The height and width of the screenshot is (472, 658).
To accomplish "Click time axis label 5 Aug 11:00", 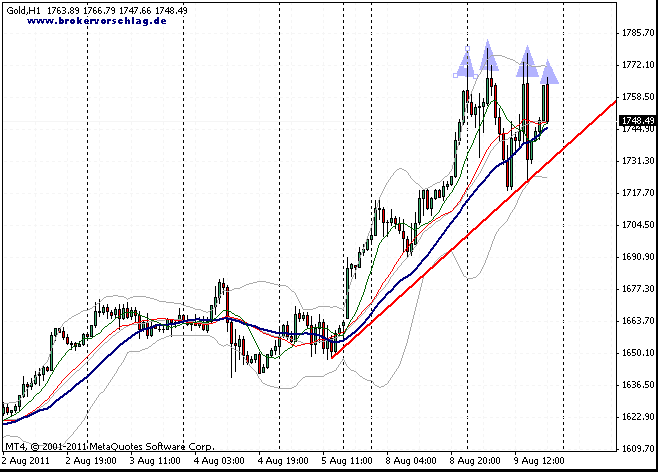I will 347,461.
